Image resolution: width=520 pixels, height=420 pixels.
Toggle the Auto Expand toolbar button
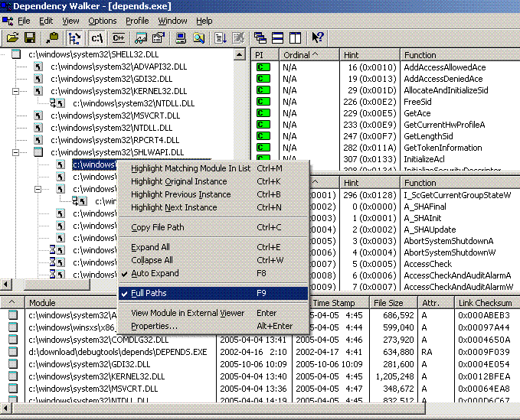(x=74, y=37)
